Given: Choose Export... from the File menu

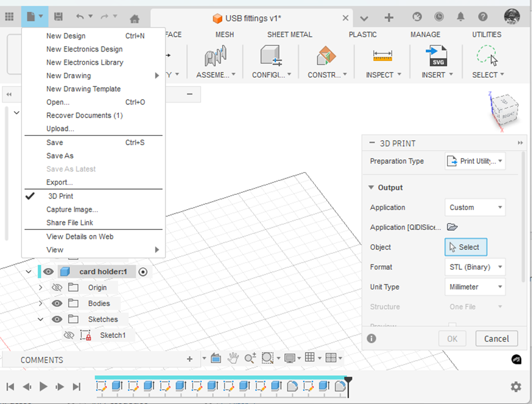Looking at the screenshot, I should click(x=60, y=182).
